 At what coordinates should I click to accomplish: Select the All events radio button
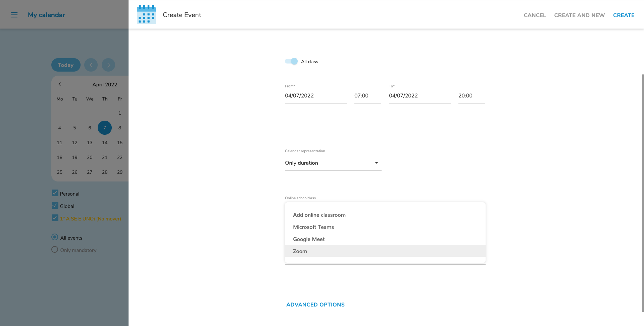tap(55, 237)
